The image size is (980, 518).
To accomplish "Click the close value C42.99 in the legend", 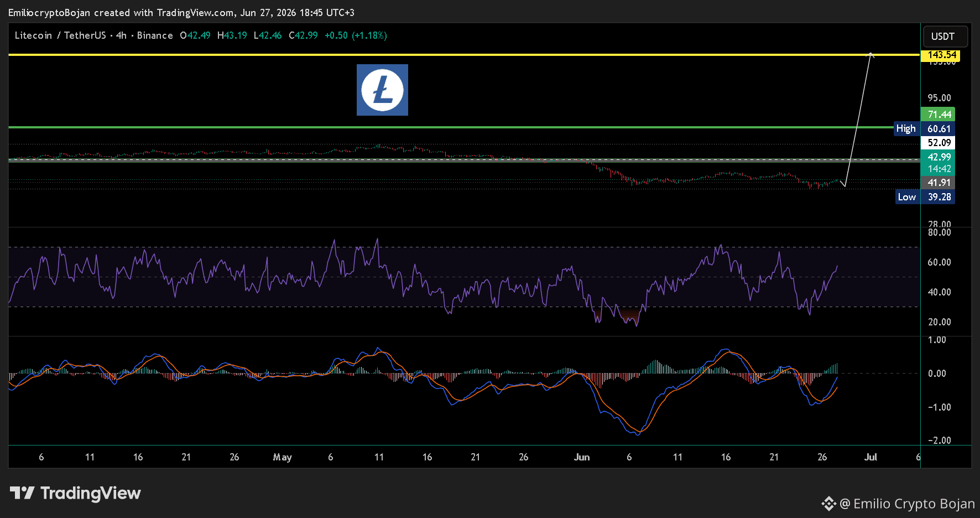I will [303, 35].
